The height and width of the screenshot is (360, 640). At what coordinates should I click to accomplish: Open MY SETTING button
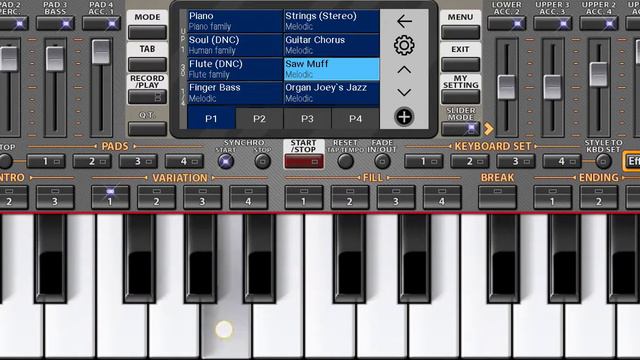(460, 97)
